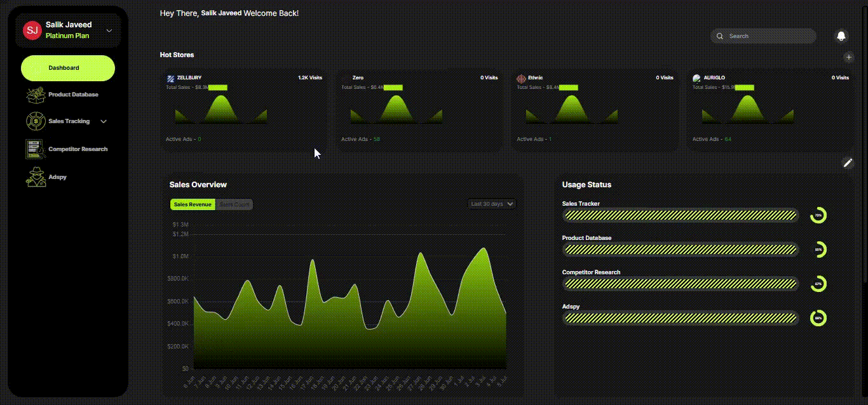Click the Sales Tracking target icon

(x=36, y=121)
